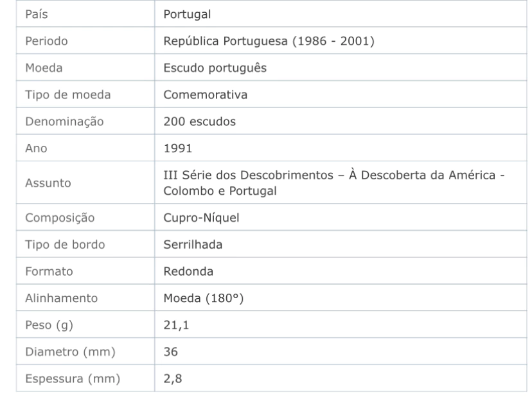The height and width of the screenshot is (401, 532).
Task: Click the weight value 21,1
Action: (x=176, y=325)
